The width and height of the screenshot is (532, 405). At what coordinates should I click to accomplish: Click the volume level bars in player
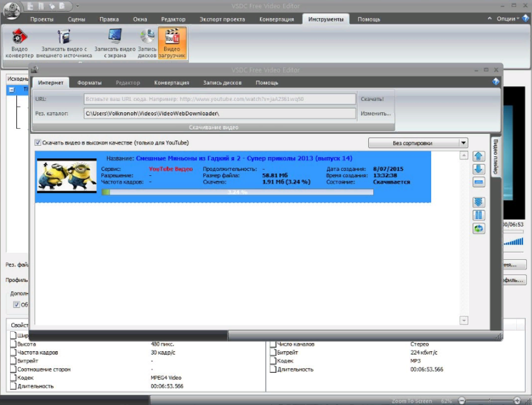click(x=513, y=242)
